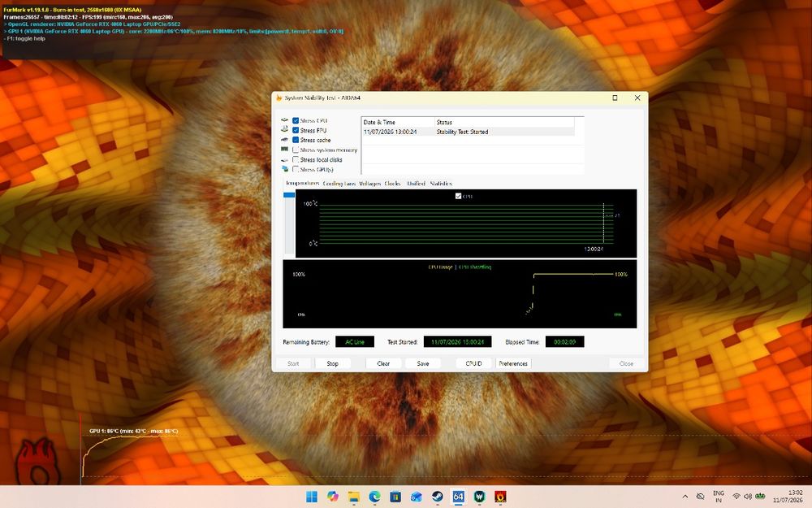This screenshot has height=508, width=812.
Task: Maximize the System Stability Test window
Action: [x=615, y=98]
